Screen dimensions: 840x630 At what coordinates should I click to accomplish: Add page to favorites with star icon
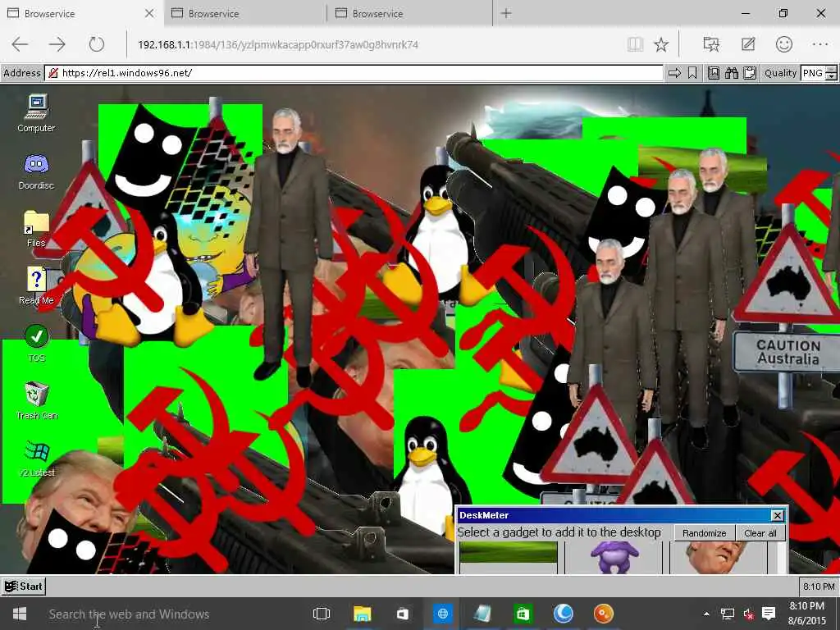(x=661, y=44)
